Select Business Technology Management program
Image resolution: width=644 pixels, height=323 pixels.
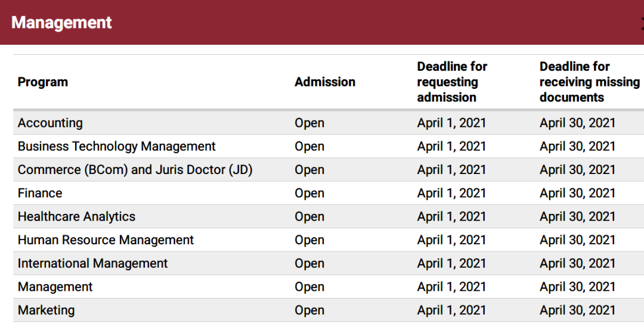[x=117, y=147]
